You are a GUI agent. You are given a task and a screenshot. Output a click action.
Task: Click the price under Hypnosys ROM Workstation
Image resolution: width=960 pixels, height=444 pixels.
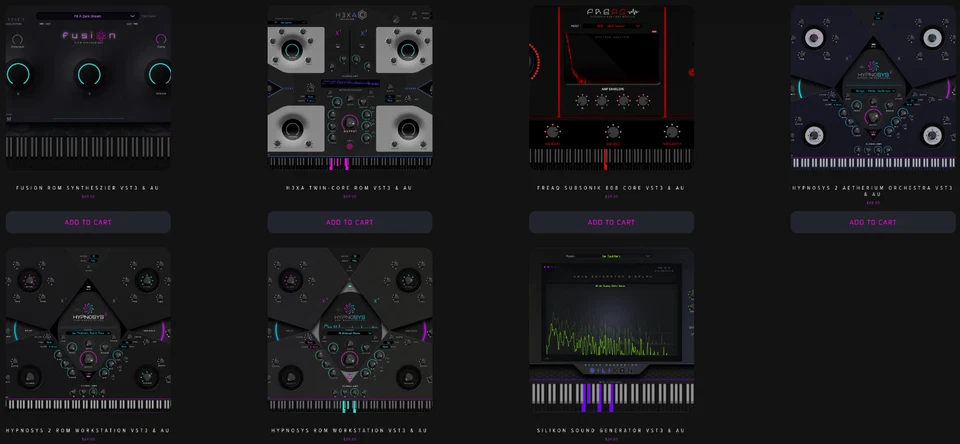(350, 439)
